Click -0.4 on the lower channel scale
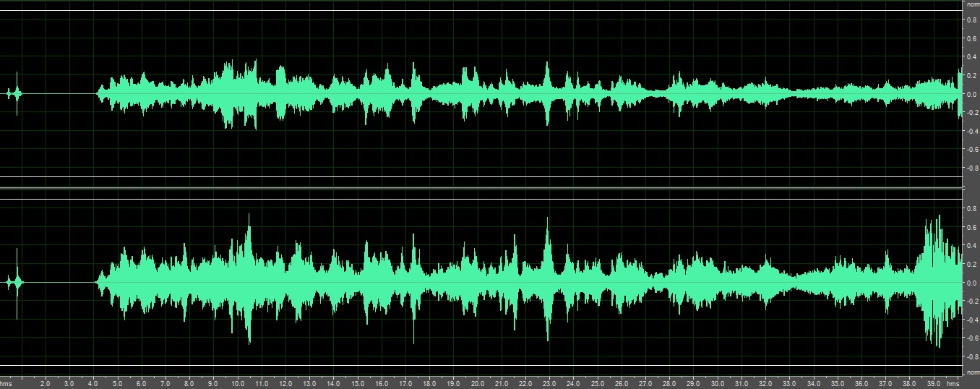The image size is (980, 389). 972,320
